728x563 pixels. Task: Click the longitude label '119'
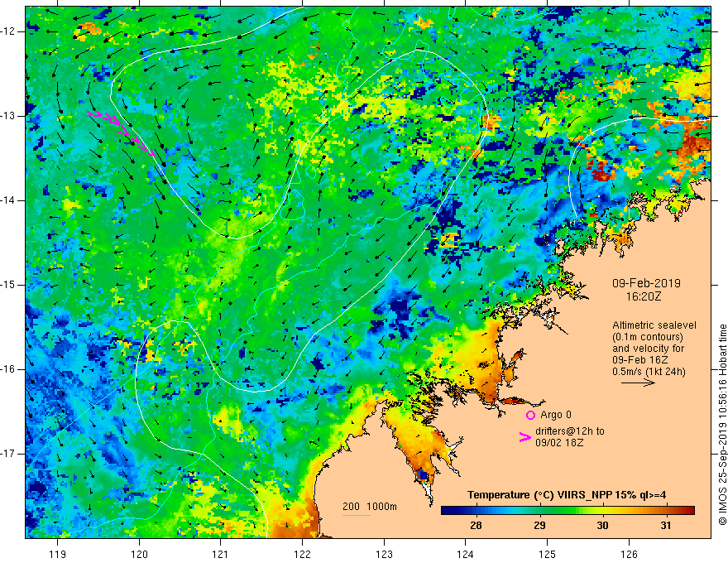(x=58, y=554)
